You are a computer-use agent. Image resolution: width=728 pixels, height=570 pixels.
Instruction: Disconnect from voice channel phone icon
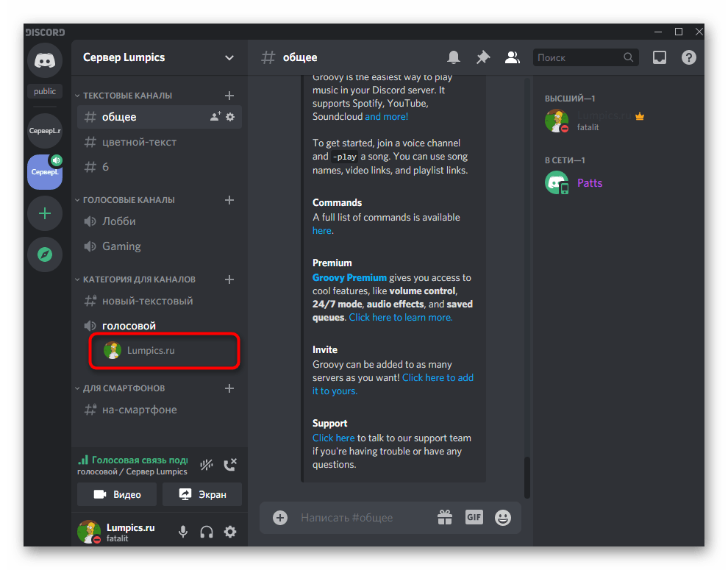coord(230,464)
